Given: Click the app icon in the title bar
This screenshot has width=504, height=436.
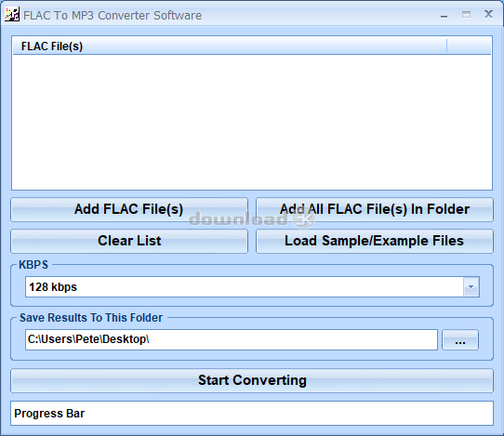Looking at the screenshot, I should (x=12, y=15).
